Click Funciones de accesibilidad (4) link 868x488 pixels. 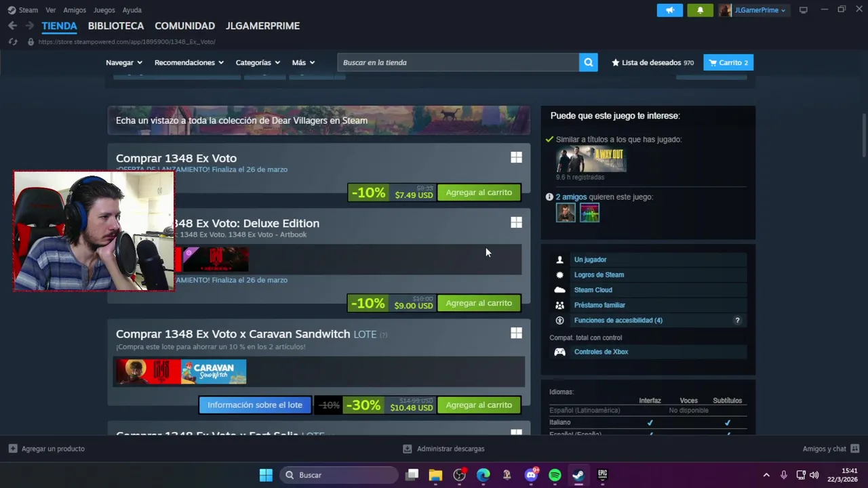[618, 321]
